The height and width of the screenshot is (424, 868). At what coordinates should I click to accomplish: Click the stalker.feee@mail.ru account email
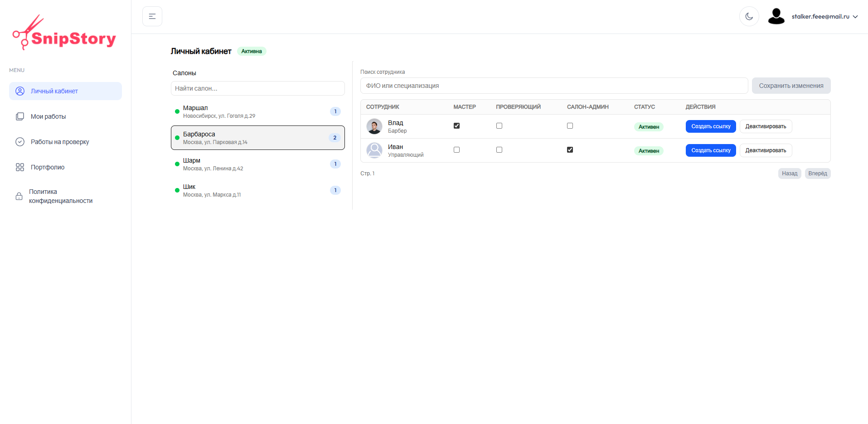point(820,16)
